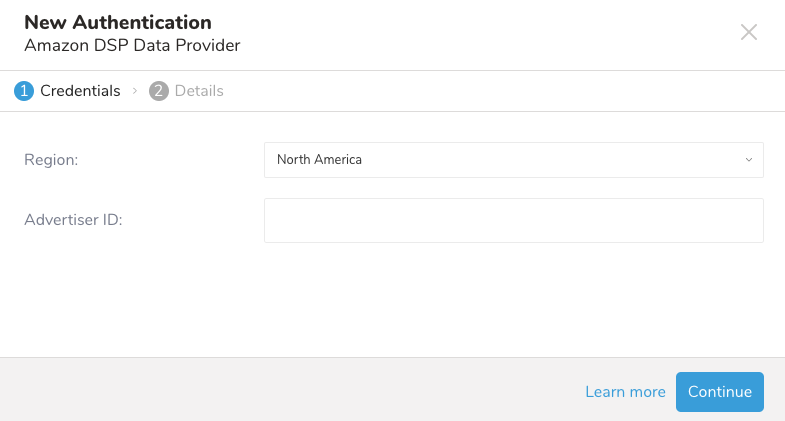Open the Region dropdown
This screenshot has width=785, height=421.
(x=513, y=160)
